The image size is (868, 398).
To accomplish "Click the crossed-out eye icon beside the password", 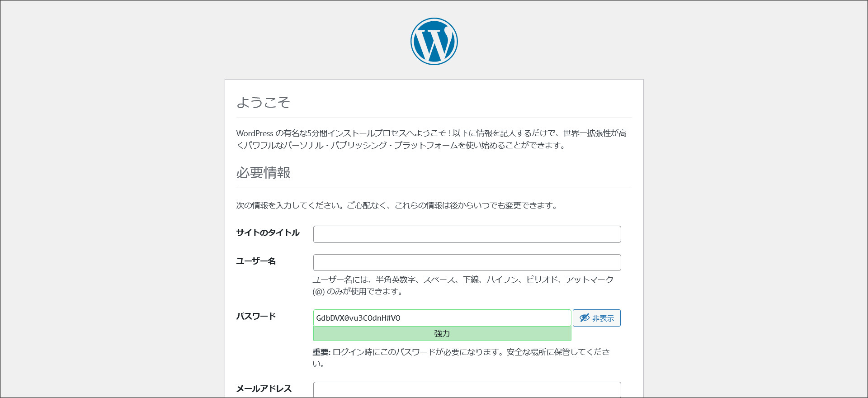I will (585, 318).
